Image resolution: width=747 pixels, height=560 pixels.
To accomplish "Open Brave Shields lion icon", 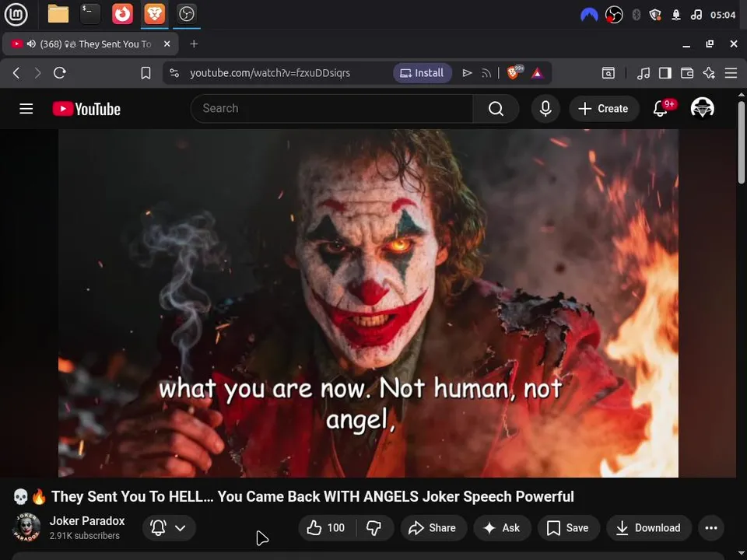I will click(x=514, y=73).
